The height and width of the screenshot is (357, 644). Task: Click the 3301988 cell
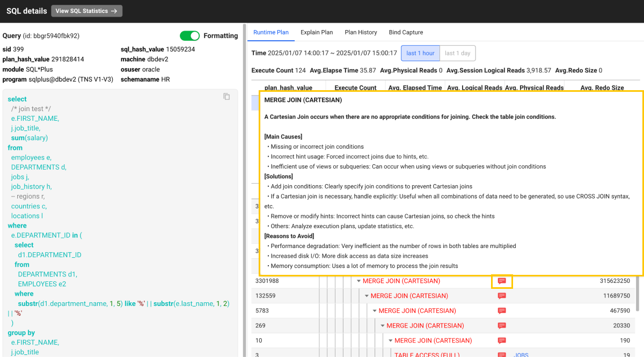267,281
